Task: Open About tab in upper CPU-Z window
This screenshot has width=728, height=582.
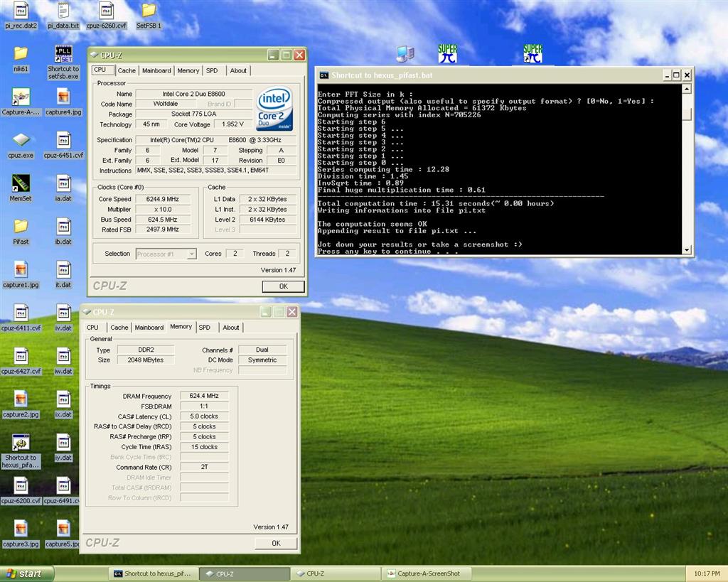Action: pyautogui.click(x=238, y=70)
